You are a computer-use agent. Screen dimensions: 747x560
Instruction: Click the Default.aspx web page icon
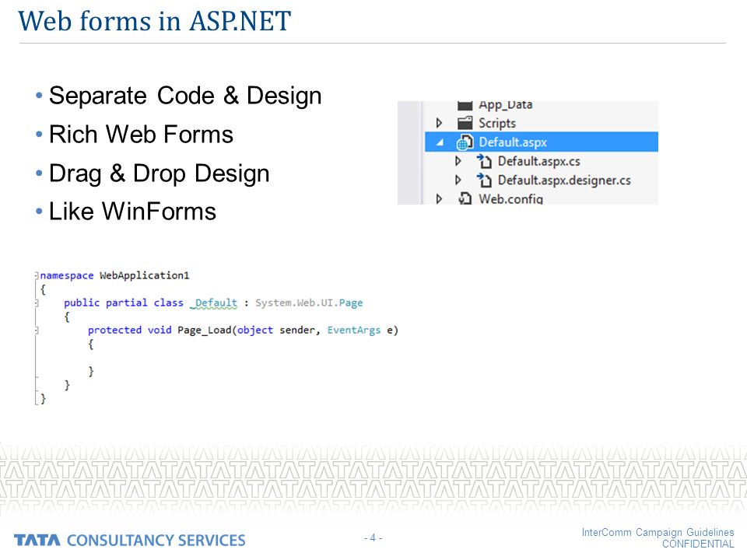tap(465, 142)
